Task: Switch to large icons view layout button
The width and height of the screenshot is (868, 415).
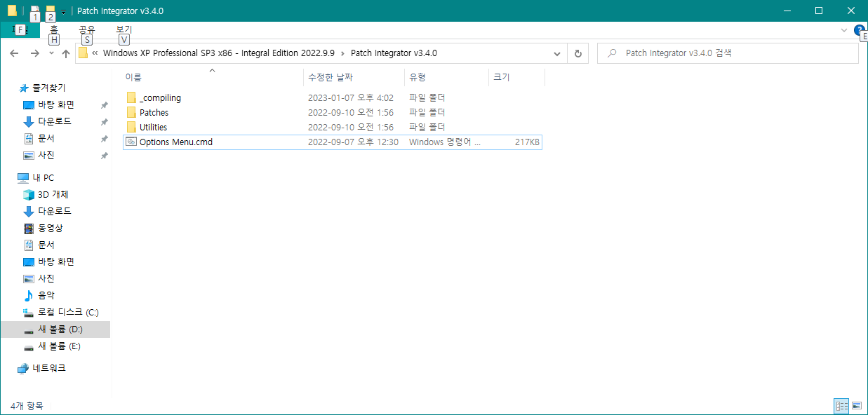Action: click(x=857, y=406)
